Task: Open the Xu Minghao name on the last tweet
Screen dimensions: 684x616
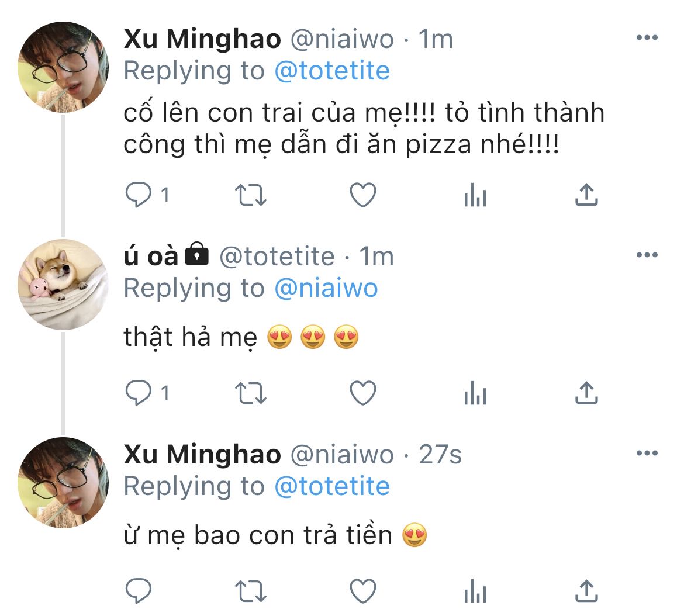Action: pyautogui.click(x=202, y=455)
